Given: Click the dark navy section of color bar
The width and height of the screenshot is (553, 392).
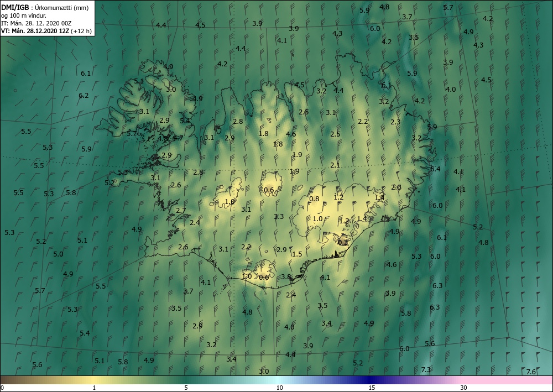Looking at the screenshot, I should 371,380.
